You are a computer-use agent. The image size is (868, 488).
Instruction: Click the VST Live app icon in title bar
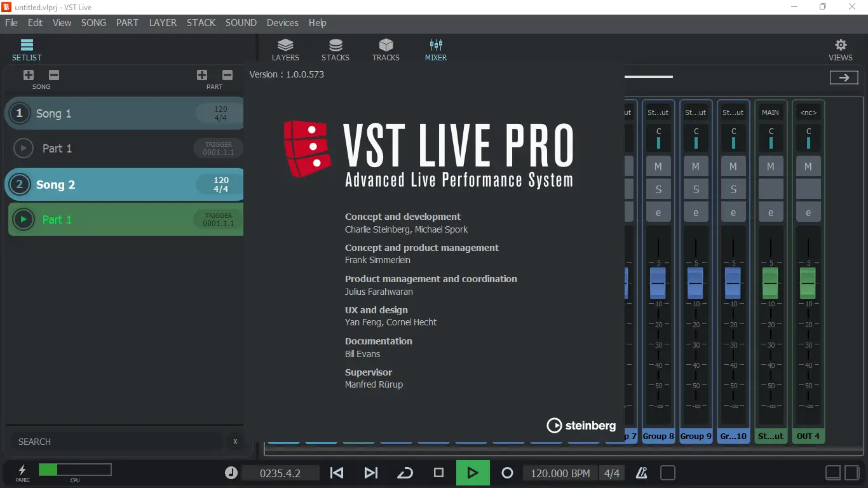pyautogui.click(x=7, y=6)
